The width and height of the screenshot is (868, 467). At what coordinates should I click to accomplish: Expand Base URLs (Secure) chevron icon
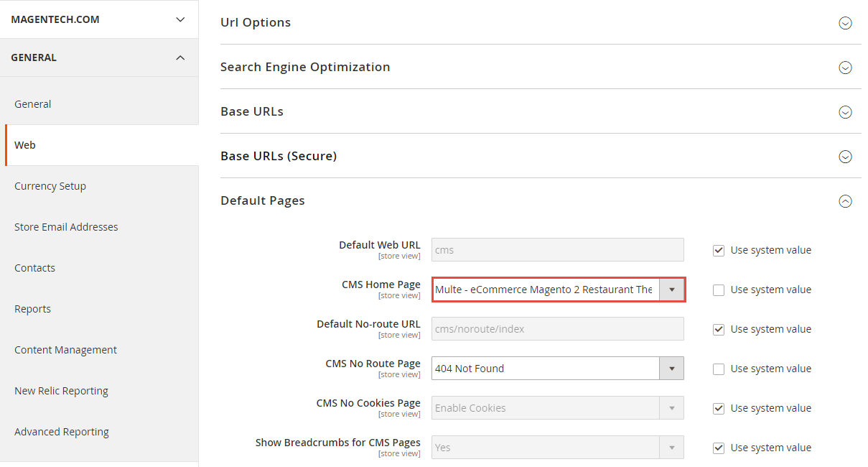845,157
